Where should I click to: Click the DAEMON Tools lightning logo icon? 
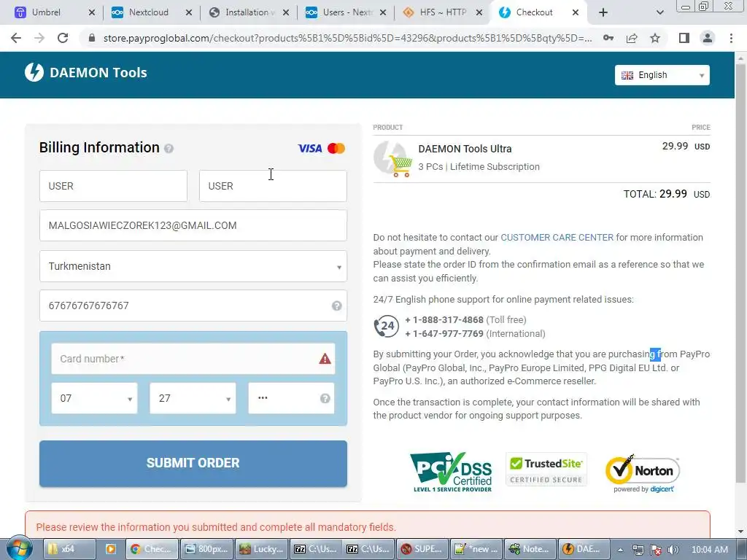tap(34, 72)
